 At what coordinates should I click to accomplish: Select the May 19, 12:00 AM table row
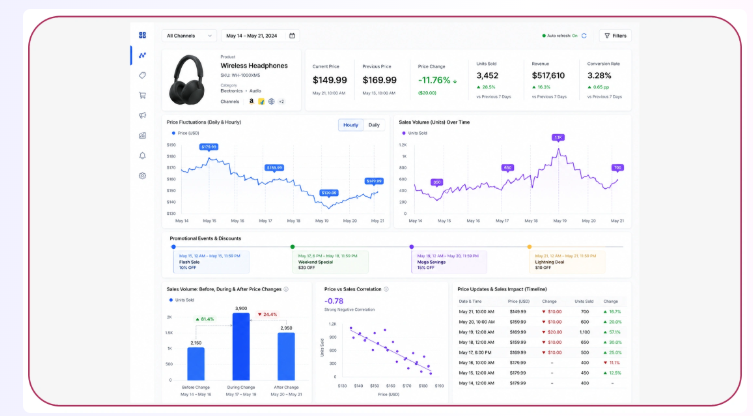coord(542,332)
